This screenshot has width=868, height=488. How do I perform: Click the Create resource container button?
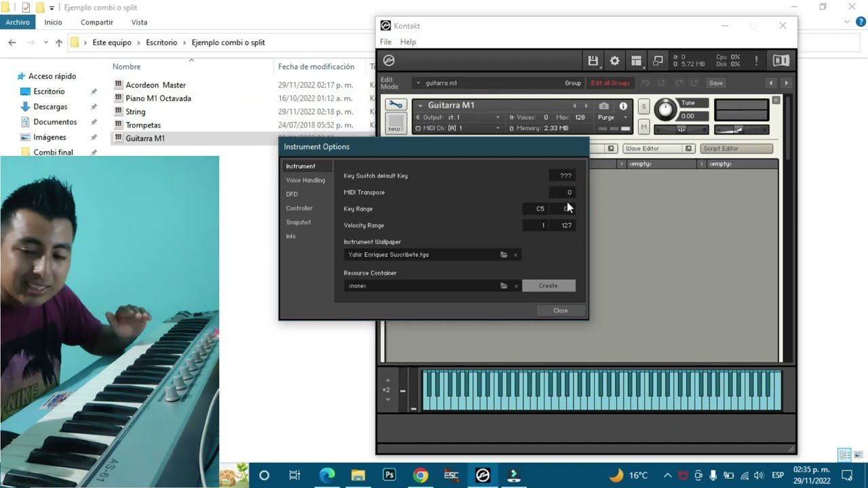pyautogui.click(x=548, y=286)
